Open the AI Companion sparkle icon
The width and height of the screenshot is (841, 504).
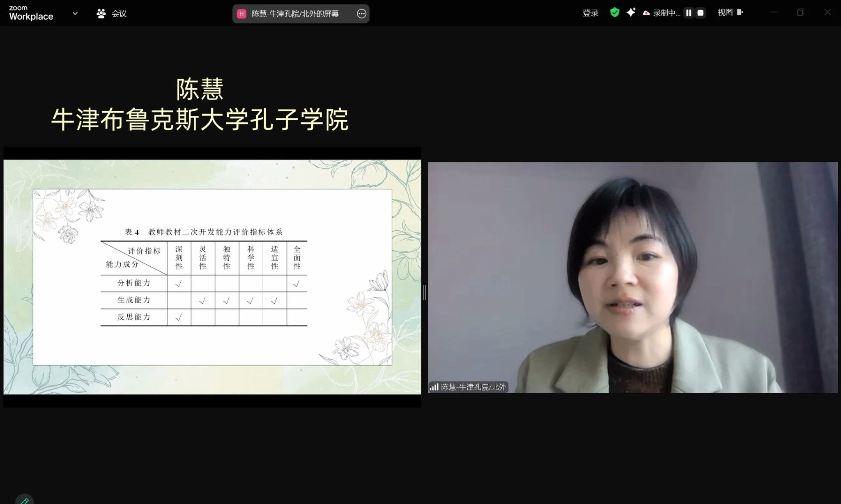click(631, 12)
